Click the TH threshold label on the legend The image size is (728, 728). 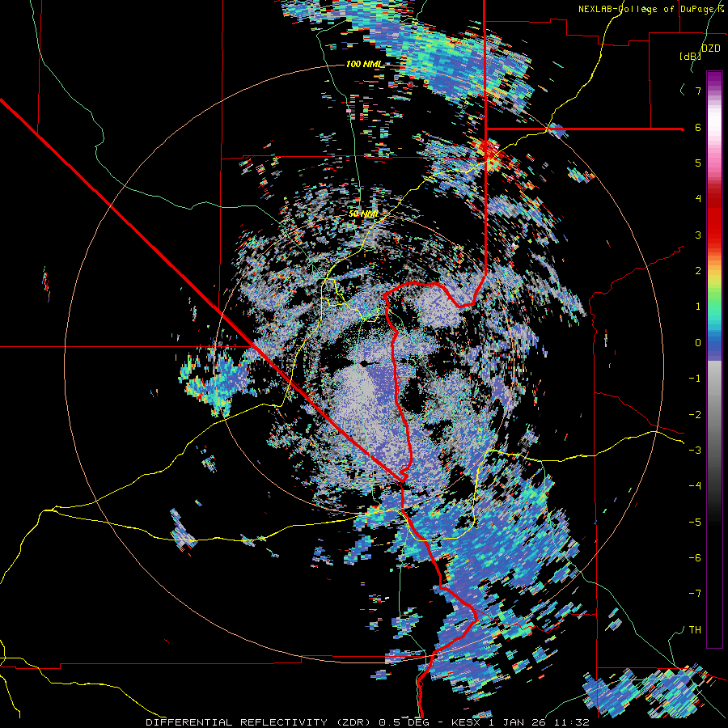(695, 630)
